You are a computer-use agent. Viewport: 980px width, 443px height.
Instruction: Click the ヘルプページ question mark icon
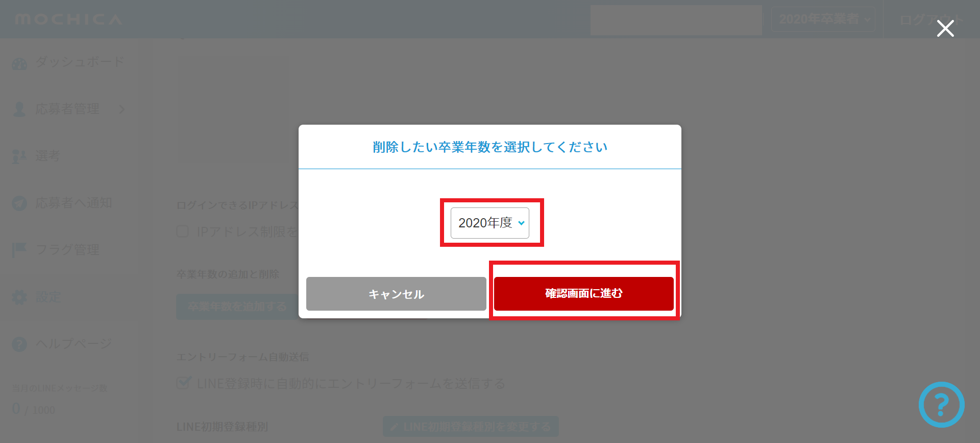[19, 344]
